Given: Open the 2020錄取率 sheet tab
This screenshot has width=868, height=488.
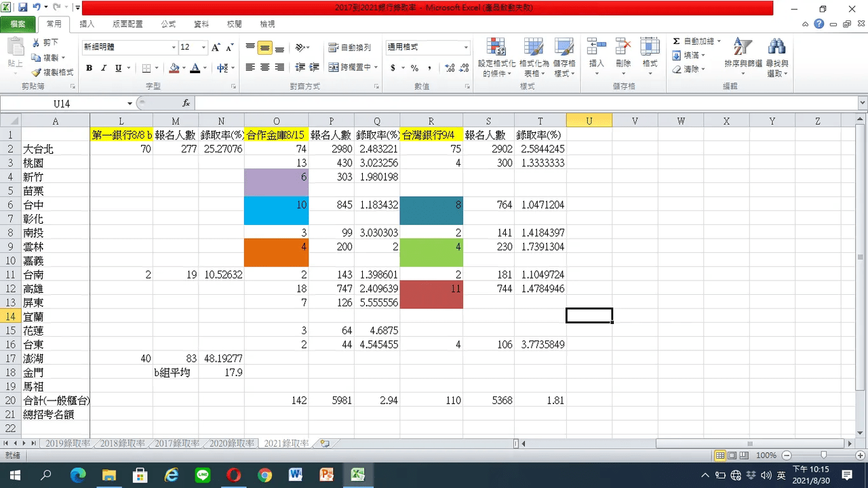Looking at the screenshot, I should click(x=233, y=443).
